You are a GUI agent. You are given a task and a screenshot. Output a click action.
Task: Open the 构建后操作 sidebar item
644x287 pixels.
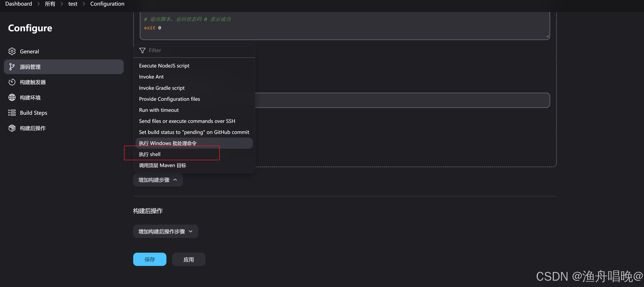pyautogui.click(x=64, y=128)
